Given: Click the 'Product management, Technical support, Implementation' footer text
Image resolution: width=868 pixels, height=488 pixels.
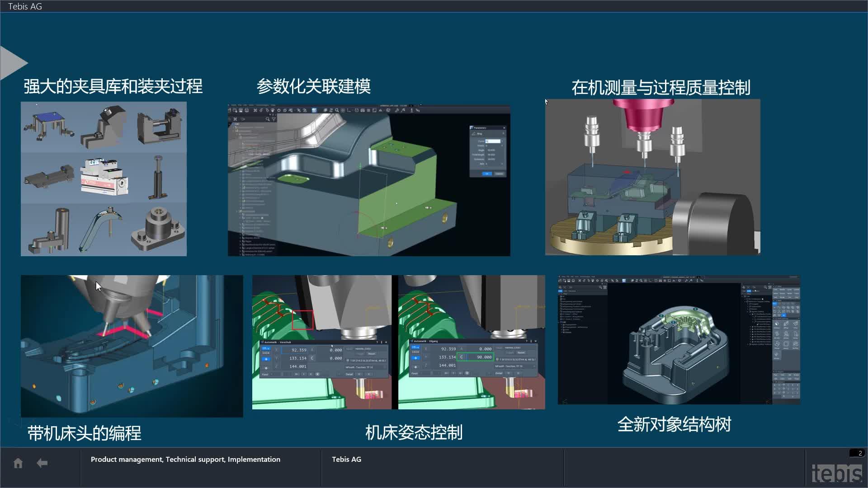Looking at the screenshot, I should click(x=185, y=459).
